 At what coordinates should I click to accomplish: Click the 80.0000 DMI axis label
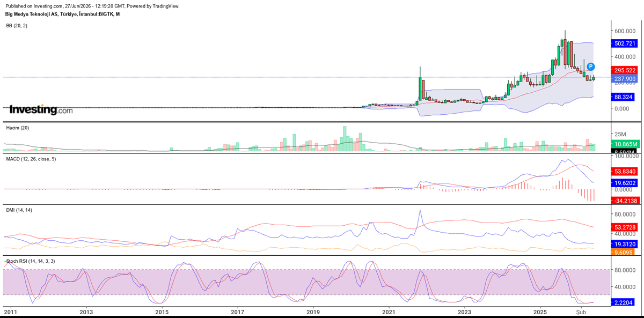tap(625, 214)
